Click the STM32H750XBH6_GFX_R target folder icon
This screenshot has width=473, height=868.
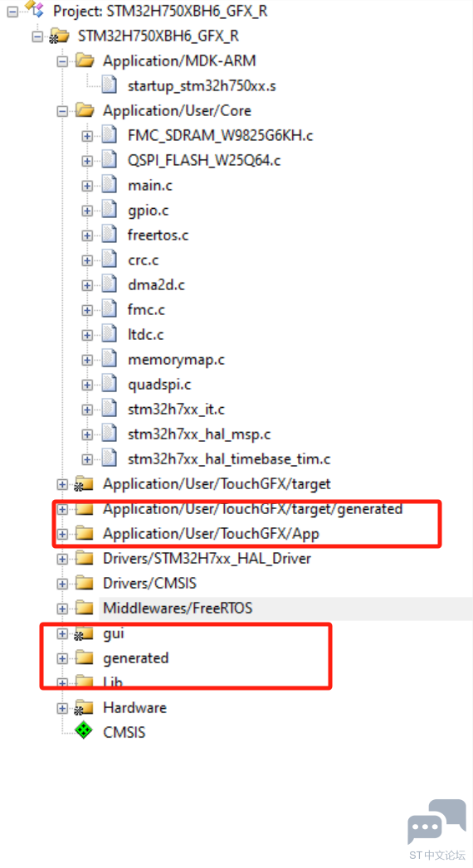click(x=59, y=36)
